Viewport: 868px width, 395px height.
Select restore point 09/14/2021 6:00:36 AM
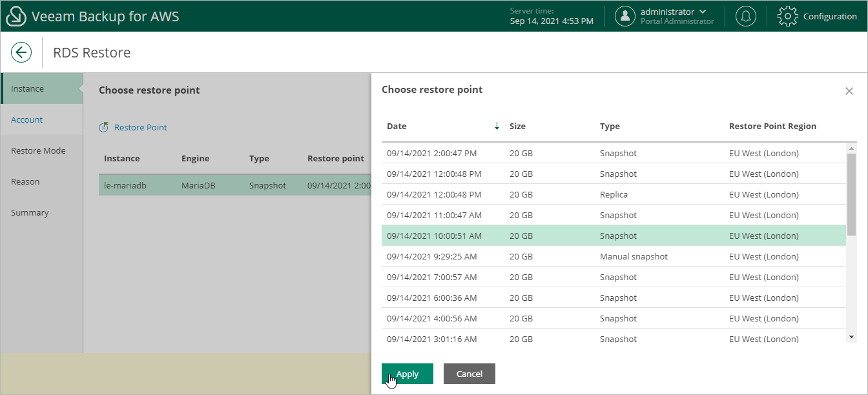point(614,298)
